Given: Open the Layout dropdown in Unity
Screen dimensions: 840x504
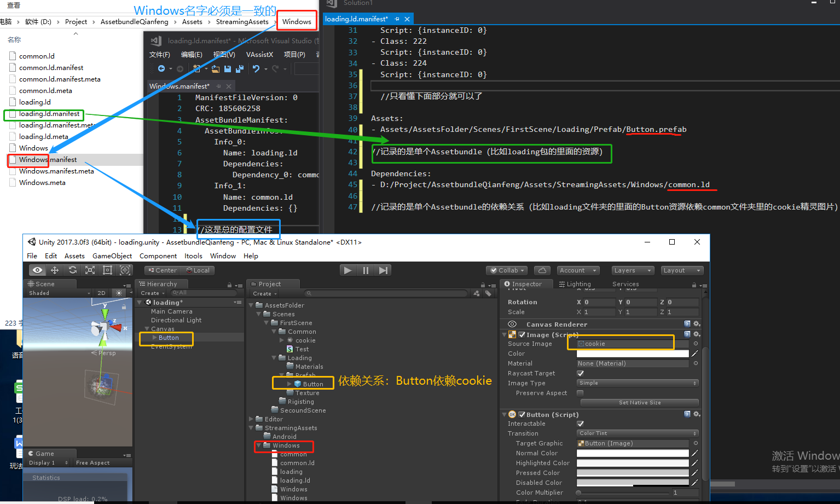Looking at the screenshot, I should coord(681,270).
